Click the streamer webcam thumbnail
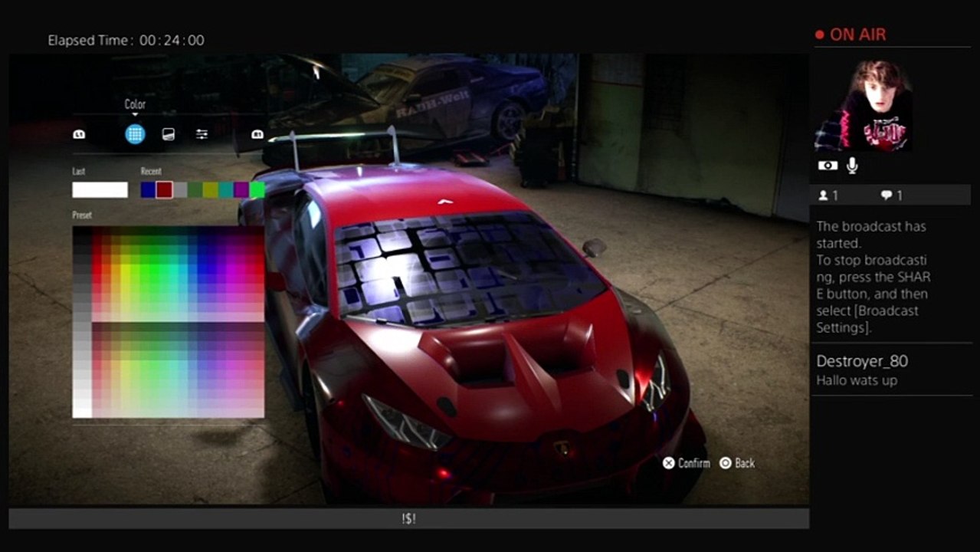 [864, 105]
